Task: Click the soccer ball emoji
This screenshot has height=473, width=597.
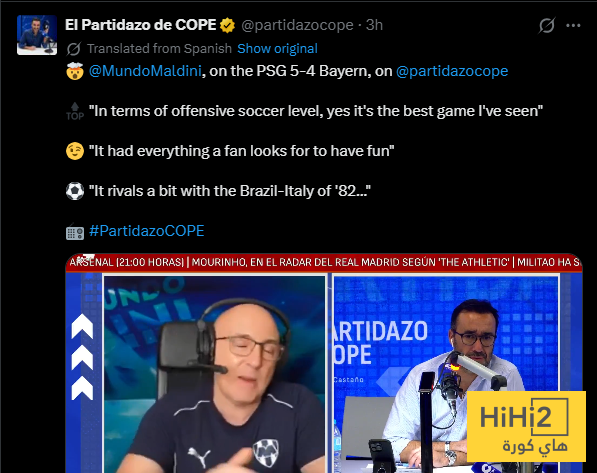Action: 75,191
